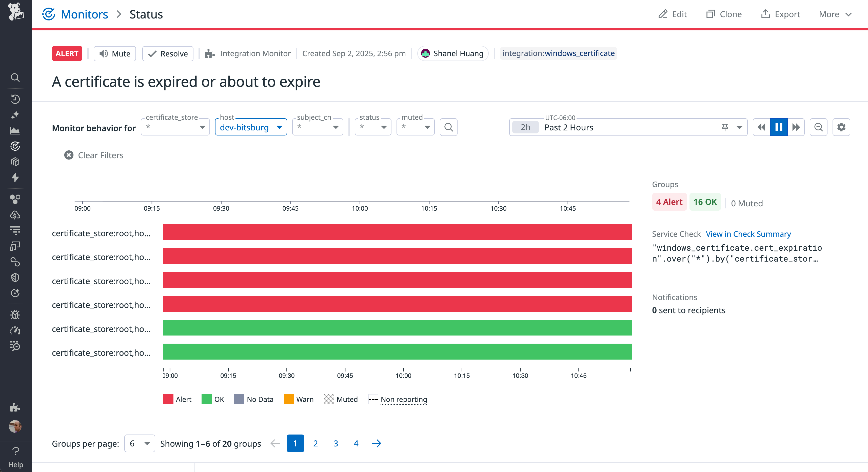868x472 pixels.
Task: Expand the certificate_store filter dropdown
Action: (202, 128)
